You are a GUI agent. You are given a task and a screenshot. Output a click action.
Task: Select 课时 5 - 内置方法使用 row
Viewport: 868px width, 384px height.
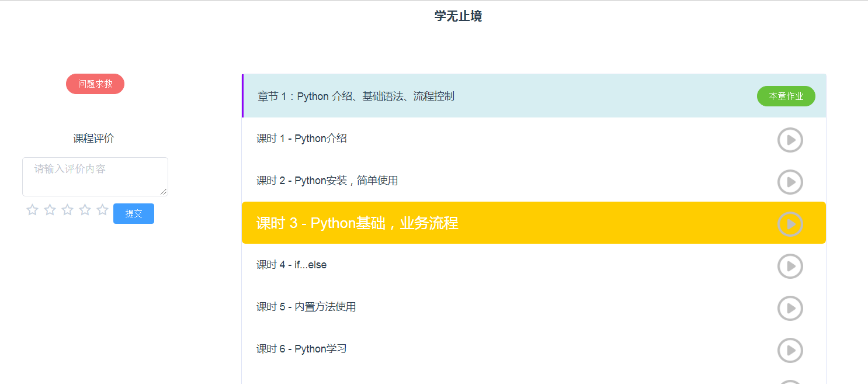coord(534,307)
